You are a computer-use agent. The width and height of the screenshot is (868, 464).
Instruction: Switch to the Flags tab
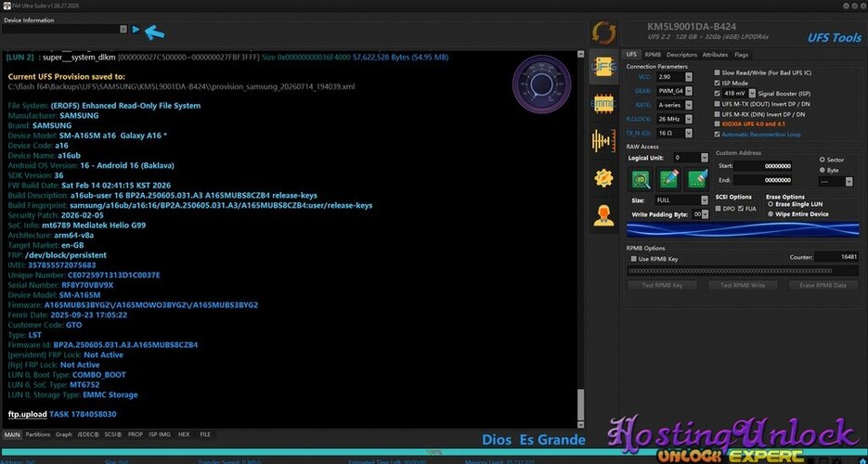741,55
